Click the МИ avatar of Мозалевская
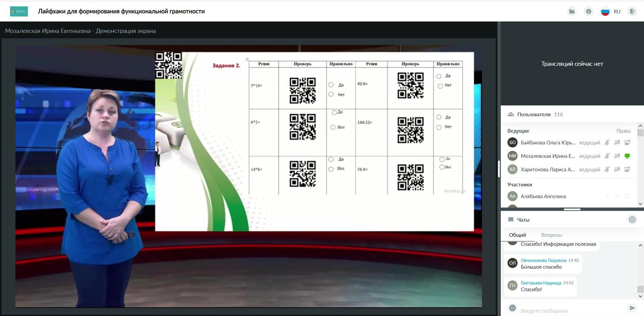 (x=513, y=156)
